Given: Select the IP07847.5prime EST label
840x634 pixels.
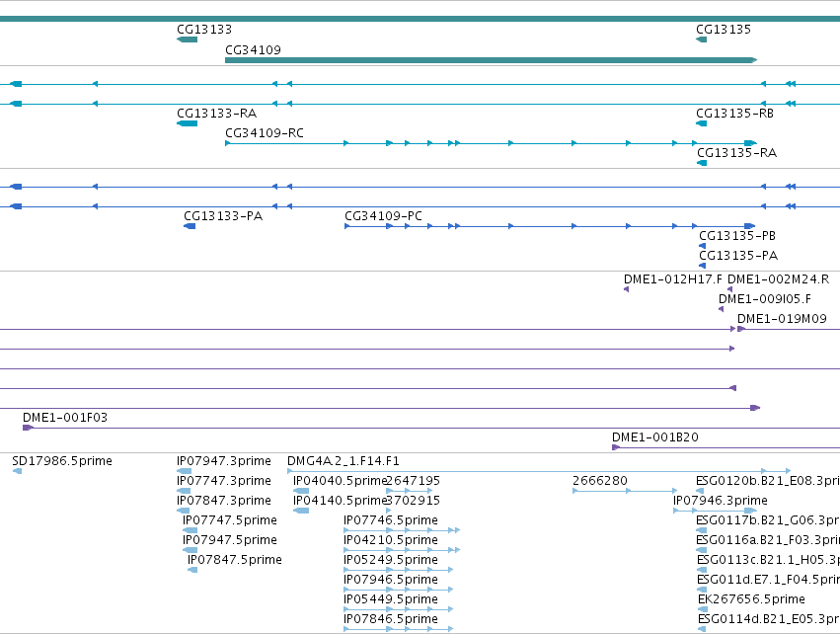Looking at the screenshot, I should [235, 560].
